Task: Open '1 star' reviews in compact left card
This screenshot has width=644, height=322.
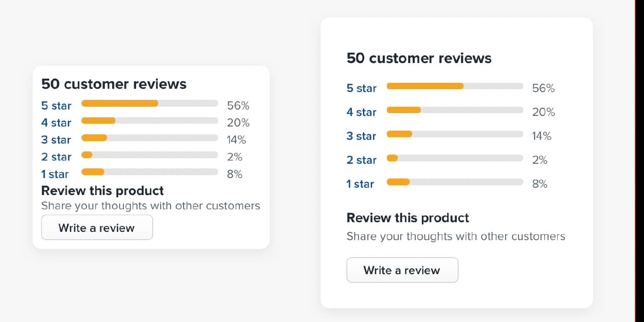Action: [55, 174]
